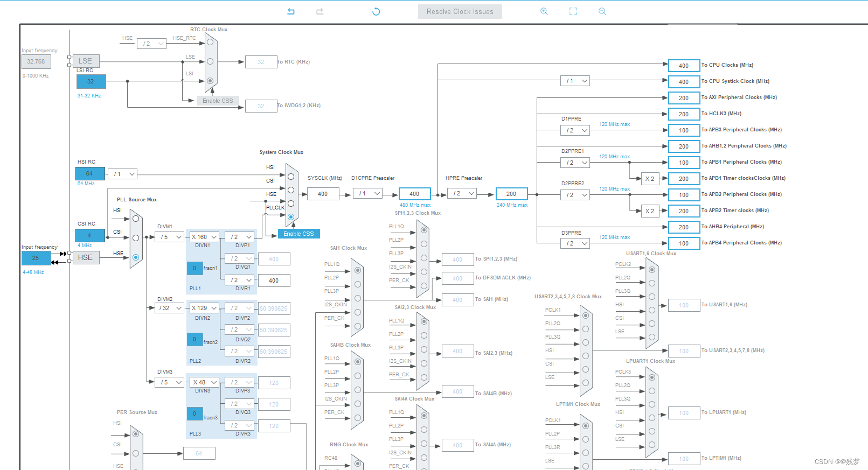Open the D1PPRE /2 prescaler dropdown
Image resolution: width=868 pixels, height=470 pixels.
pos(575,130)
